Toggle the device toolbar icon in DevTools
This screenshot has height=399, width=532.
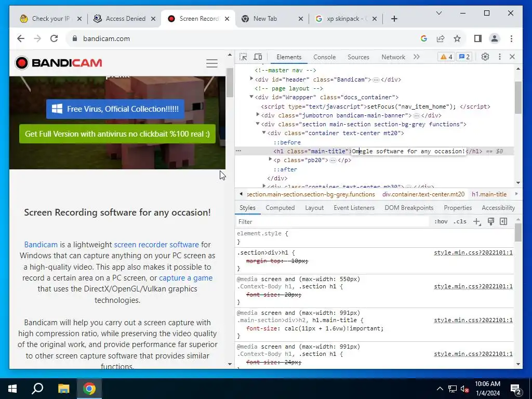pos(258,57)
